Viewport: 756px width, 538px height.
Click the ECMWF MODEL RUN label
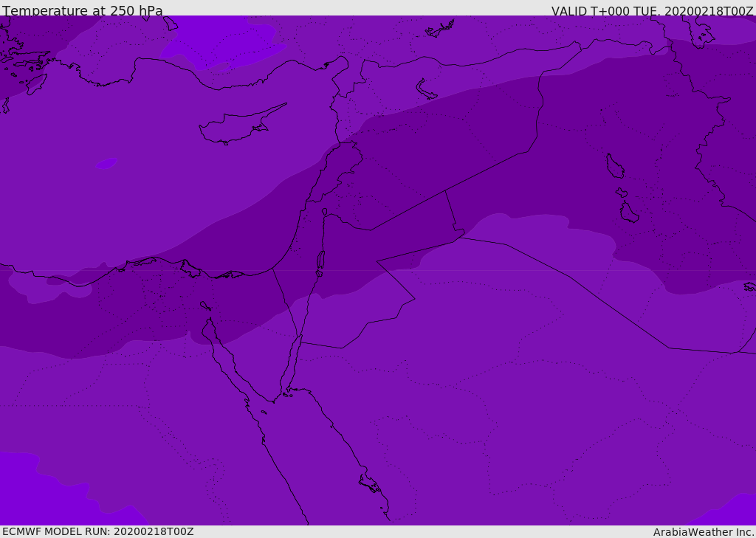97,531
